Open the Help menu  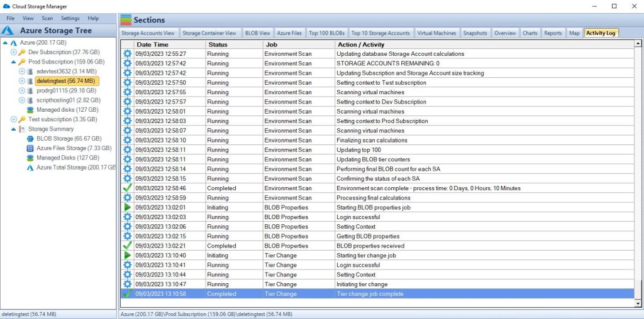(93, 18)
